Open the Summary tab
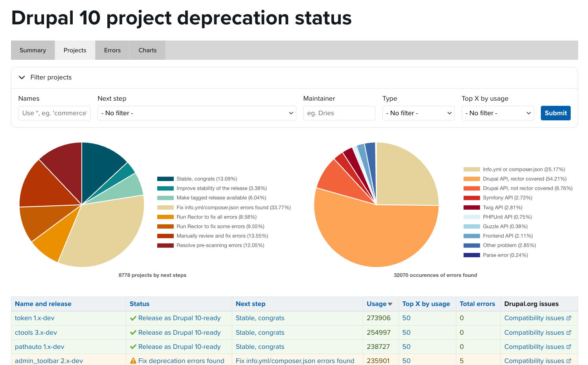This screenshot has width=588, height=365. [33, 50]
